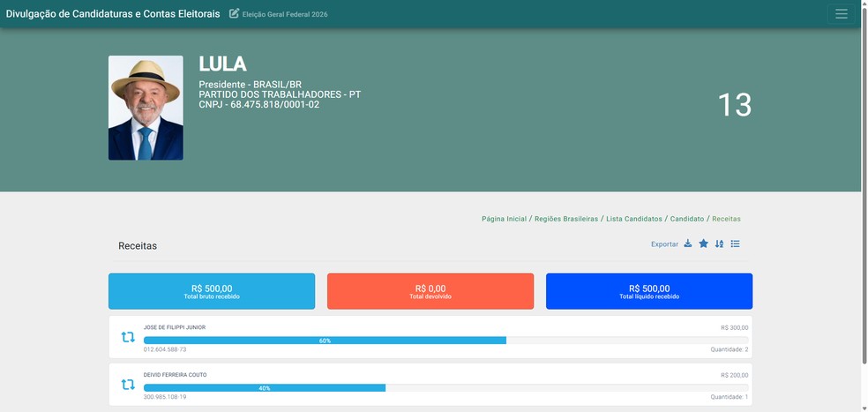
Task: Select the Total devolvido card
Action: click(430, 291)
